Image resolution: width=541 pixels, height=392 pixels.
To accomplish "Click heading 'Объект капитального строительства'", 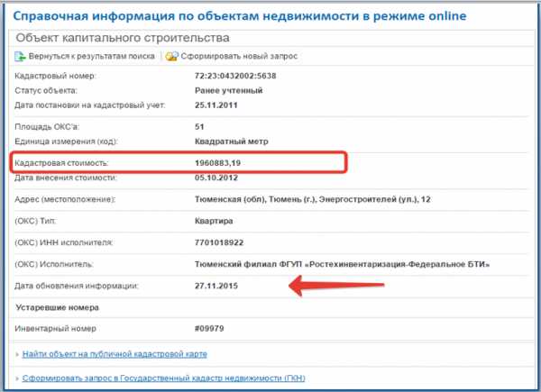I will [123, 38].
